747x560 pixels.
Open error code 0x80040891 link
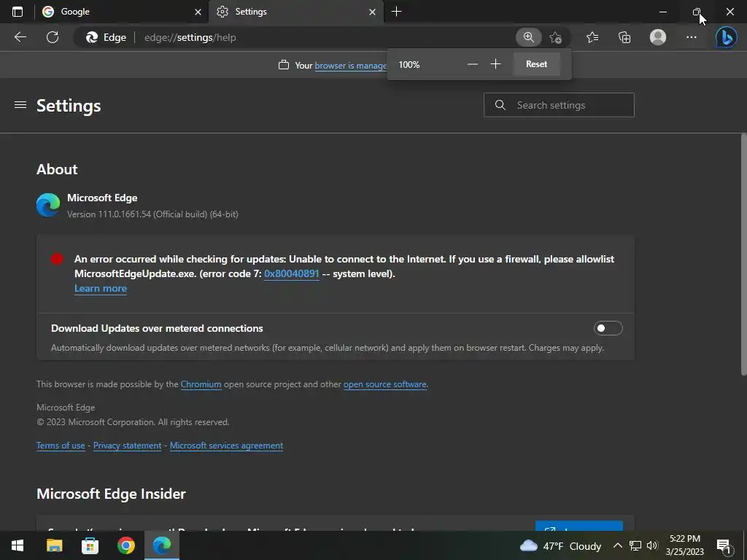(292, 274)
